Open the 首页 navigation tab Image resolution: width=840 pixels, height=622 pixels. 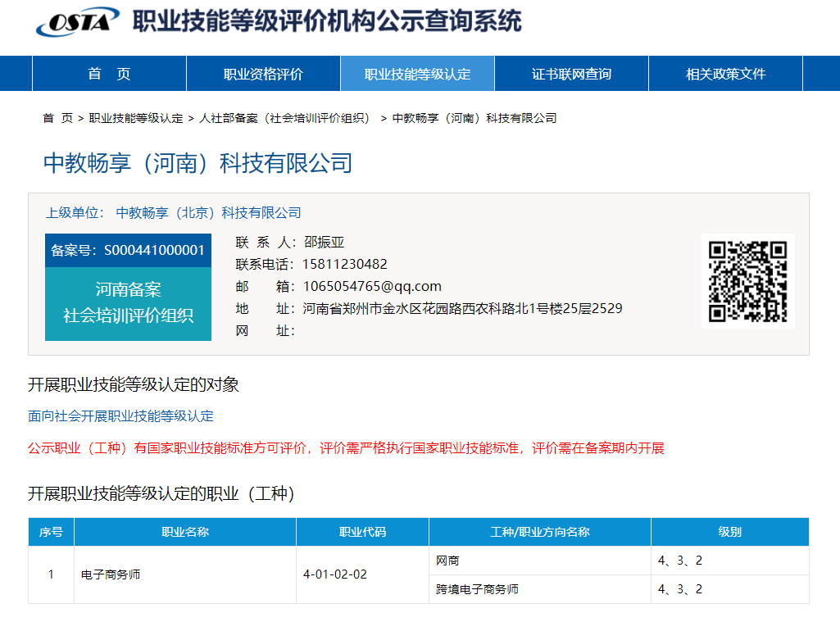[109, 74]
